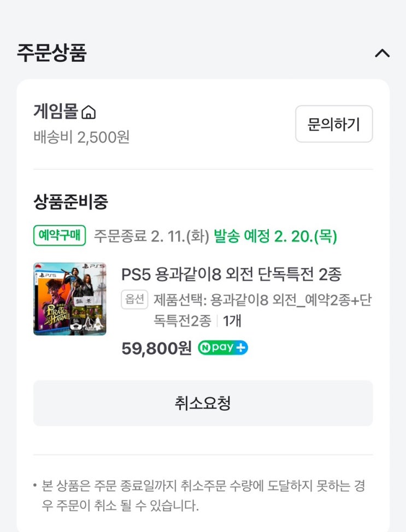Click the 주문상품 section heading
Image resolution: width=406 pixels, height=532 pixels.
pyautogui.click(x=52, y=53)
